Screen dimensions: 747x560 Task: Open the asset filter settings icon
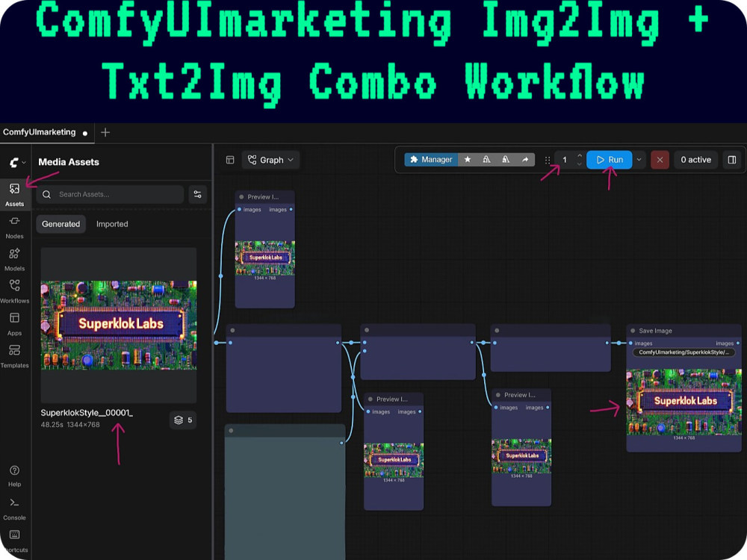pyautogui.click(x=197, y=194)
